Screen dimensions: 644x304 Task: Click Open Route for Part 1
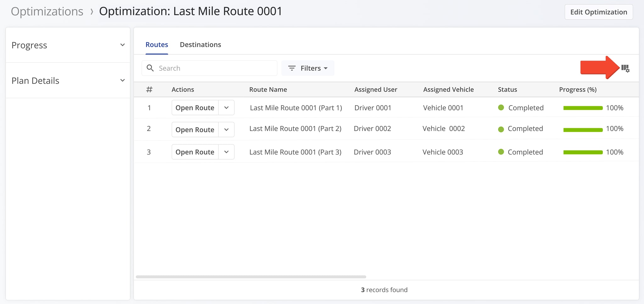pyautogui.click(x=195, y=108)
